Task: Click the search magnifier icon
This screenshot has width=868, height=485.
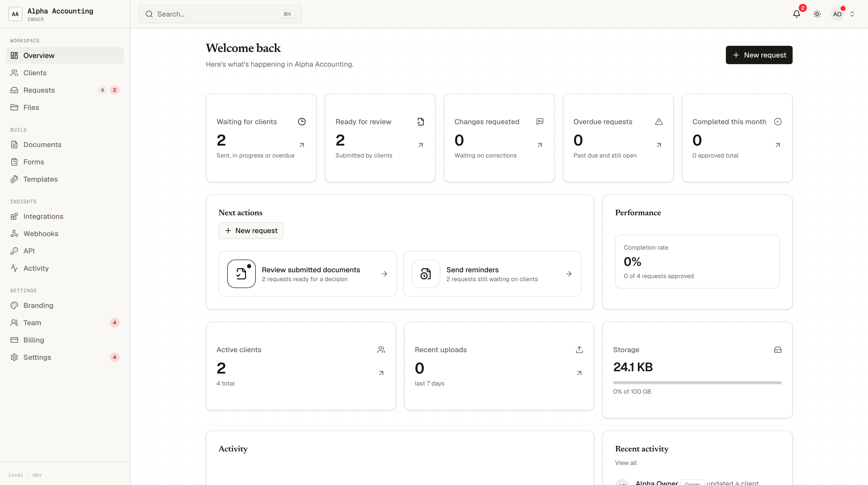Action: [x=149, y=14]
